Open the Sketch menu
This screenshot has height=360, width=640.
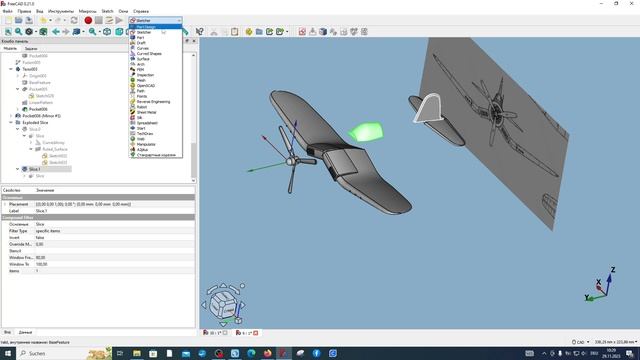pos(107,11)
